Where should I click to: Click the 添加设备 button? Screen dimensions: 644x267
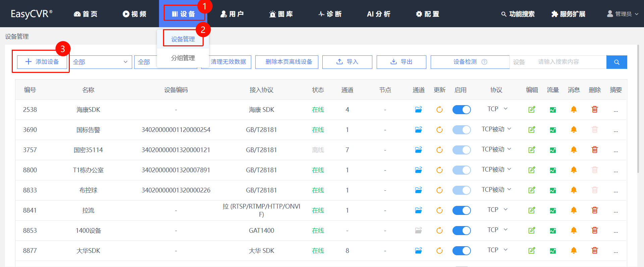(42, 62)
